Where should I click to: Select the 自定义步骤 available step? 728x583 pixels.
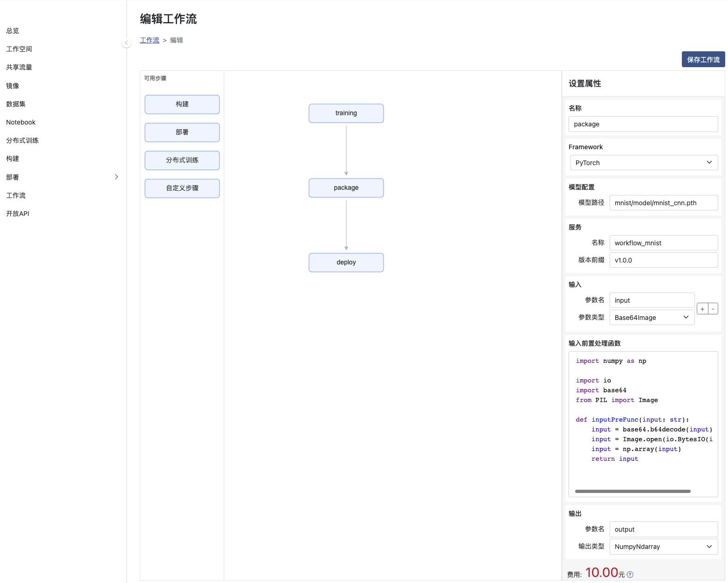[x=182, y=188]
